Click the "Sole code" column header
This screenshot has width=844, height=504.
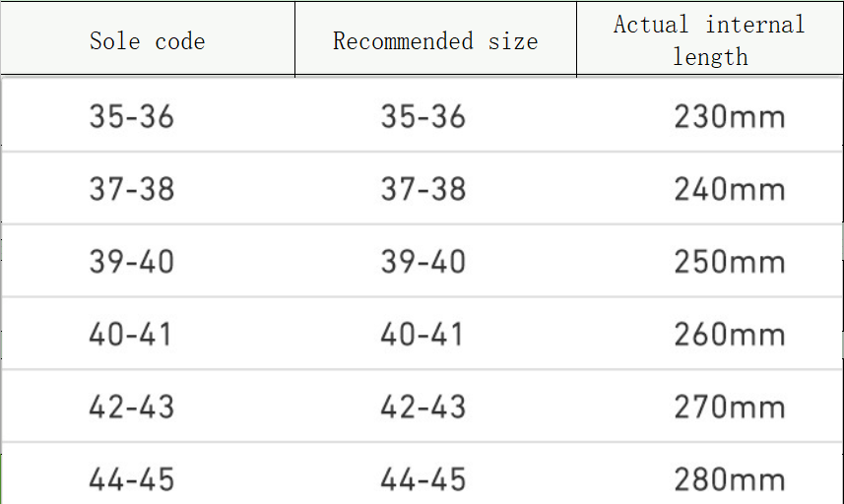147,41
